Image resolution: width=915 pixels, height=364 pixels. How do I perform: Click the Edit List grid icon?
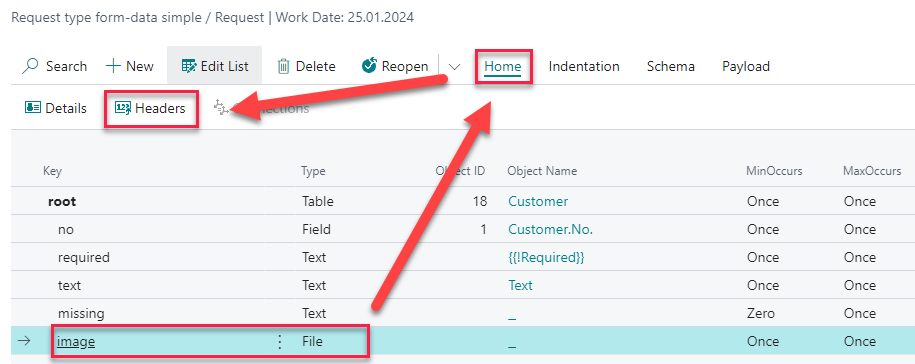tap(189, 66)
